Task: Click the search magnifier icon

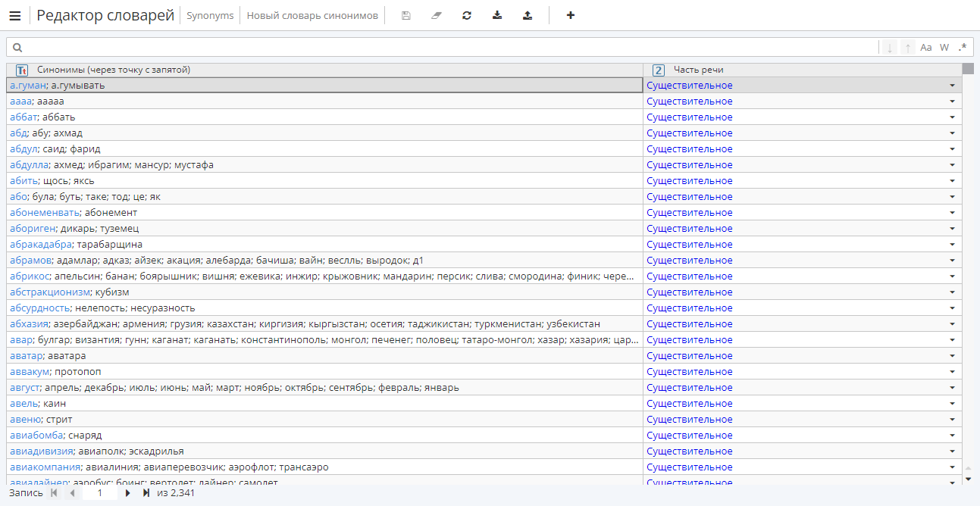Action: (17, 48)
